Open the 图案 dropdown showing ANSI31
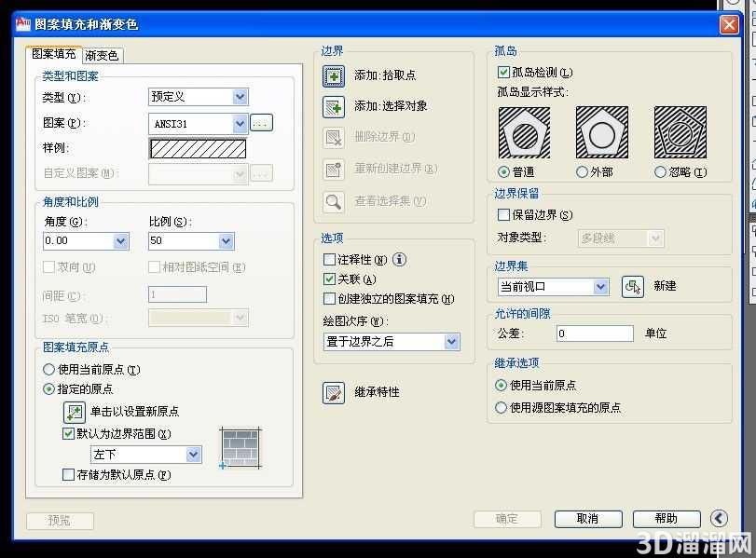This screenshot has width=756, height=558. tap(199, 124)
